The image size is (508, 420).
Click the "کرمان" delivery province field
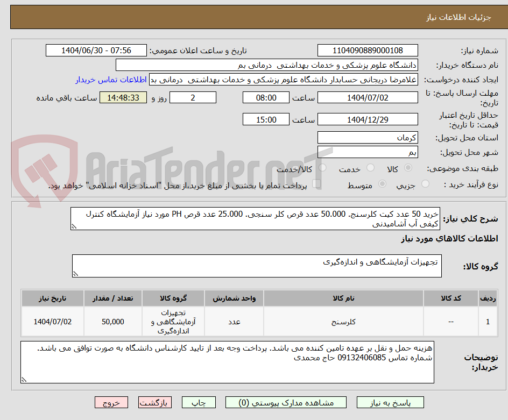[x=368, y=138]
